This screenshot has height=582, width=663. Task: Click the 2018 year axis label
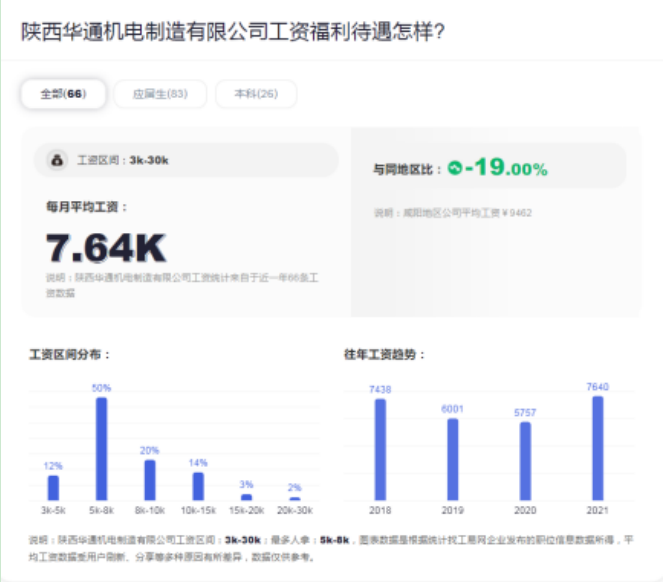coord(380,510)
